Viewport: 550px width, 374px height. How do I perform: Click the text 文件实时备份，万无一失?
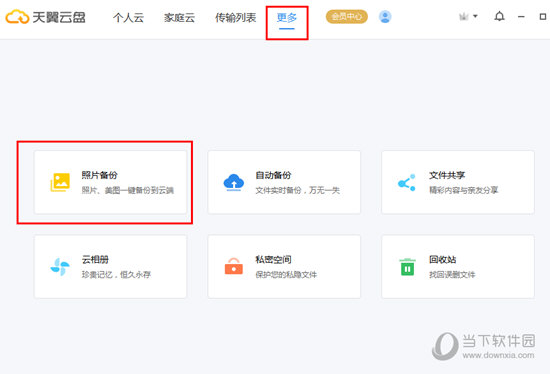pos(297,190)
